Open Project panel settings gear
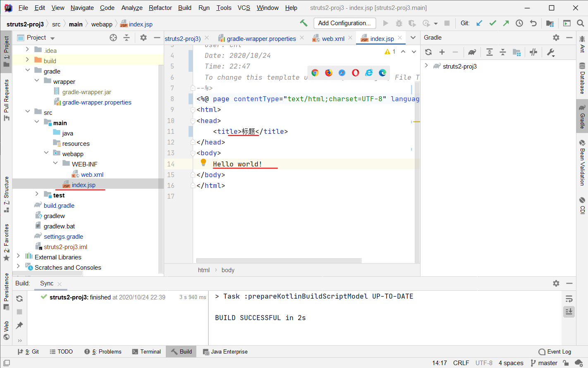The width and height of the screenshot is (588, 368). (x=143, y=38)
